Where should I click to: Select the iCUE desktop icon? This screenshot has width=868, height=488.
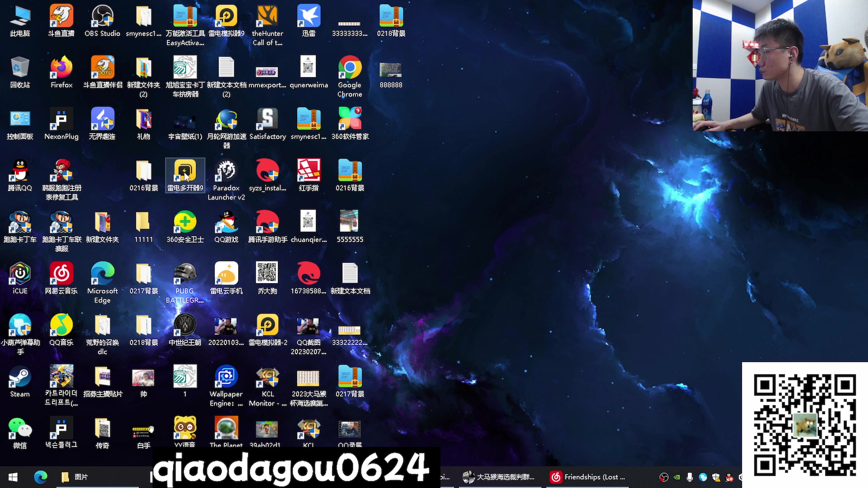20,274
